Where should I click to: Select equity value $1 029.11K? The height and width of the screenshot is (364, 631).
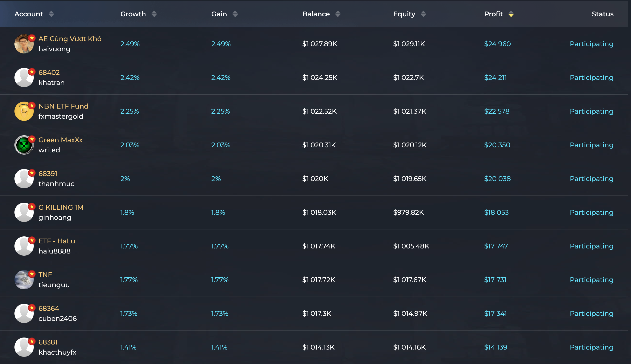coord(409,44)
